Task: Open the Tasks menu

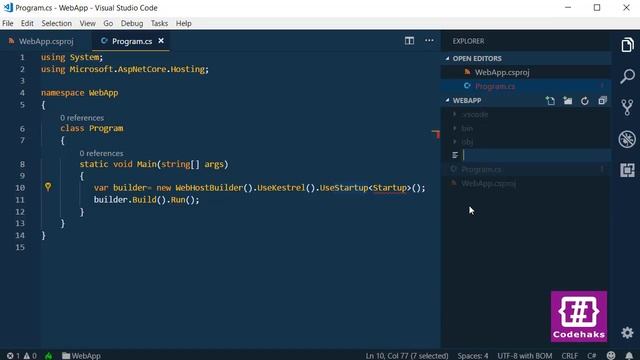Action: [x=159, y=23]
